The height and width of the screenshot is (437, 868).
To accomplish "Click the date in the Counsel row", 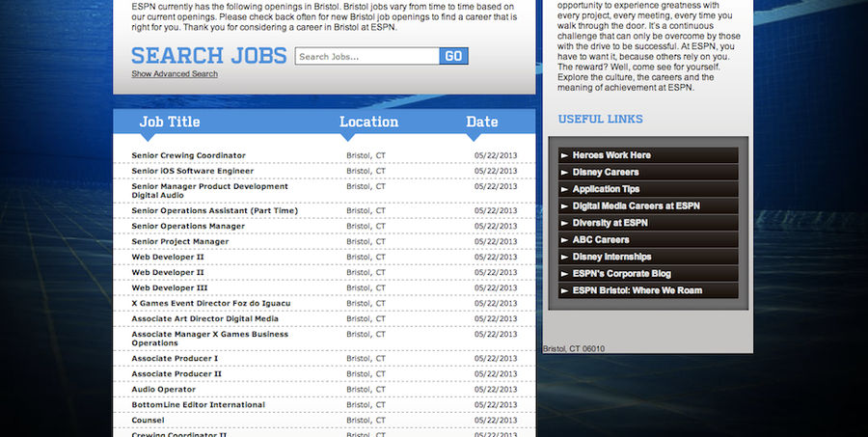I will pyautogui.click(x=496, y=421).
